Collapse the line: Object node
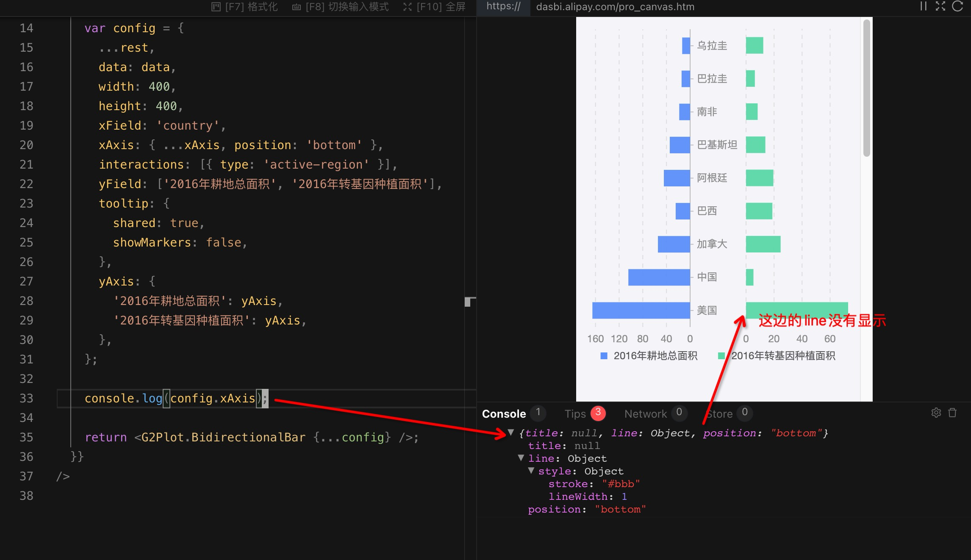The width and height of the screenshot is (971, 560). coord(521,458)
